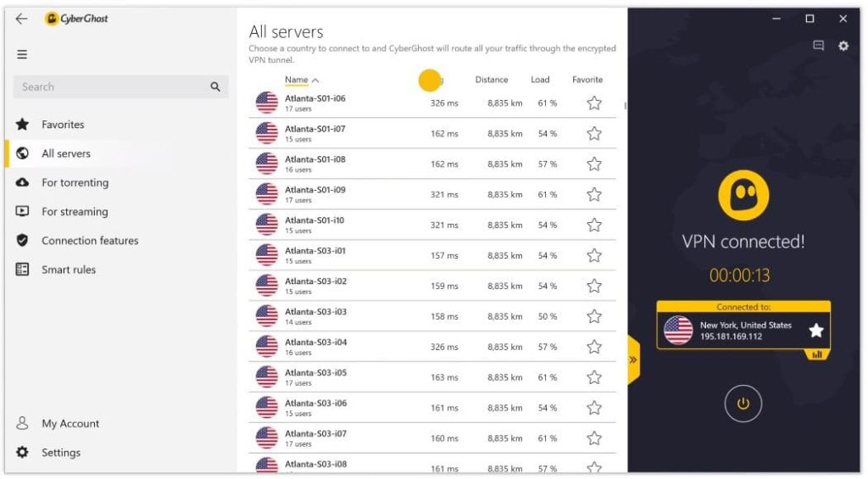The height and width of the screenshot is (479, 868).
Task: Open For torrenting servers
Action: 75,183
